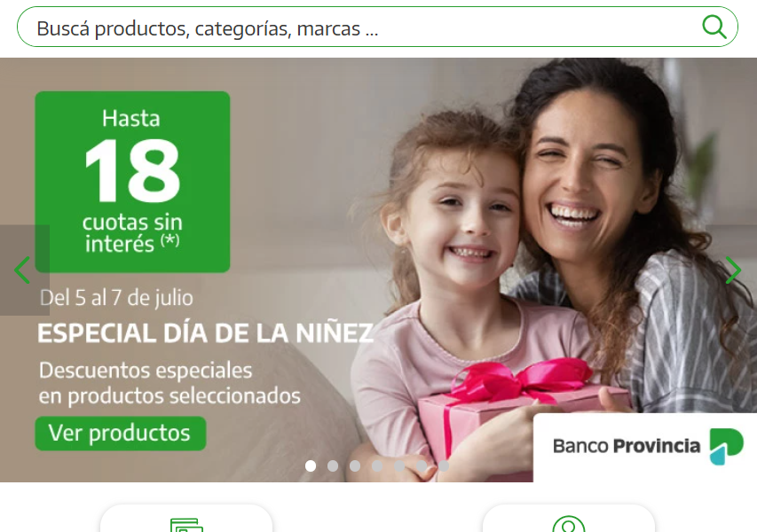The width and height of the screenshot is (757, 532).
Task: Click the Banco Provincia logo badge
Action: tap(645, 447)
